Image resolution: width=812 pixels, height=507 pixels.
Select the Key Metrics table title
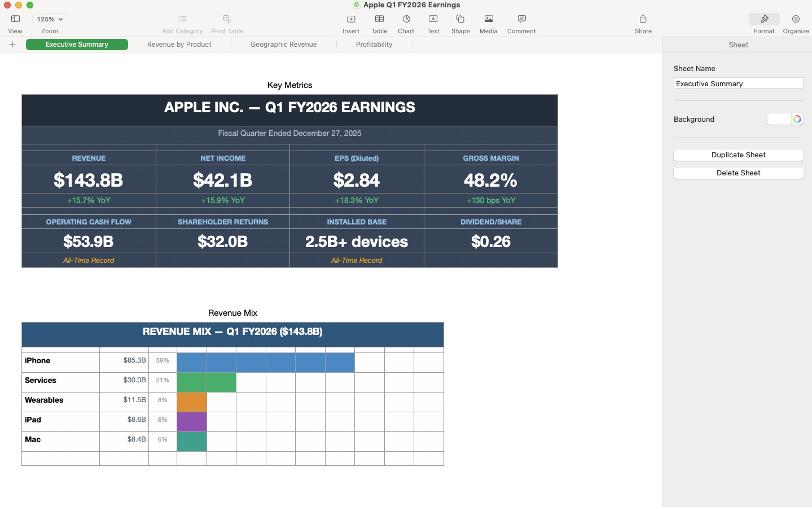[289, 85]
